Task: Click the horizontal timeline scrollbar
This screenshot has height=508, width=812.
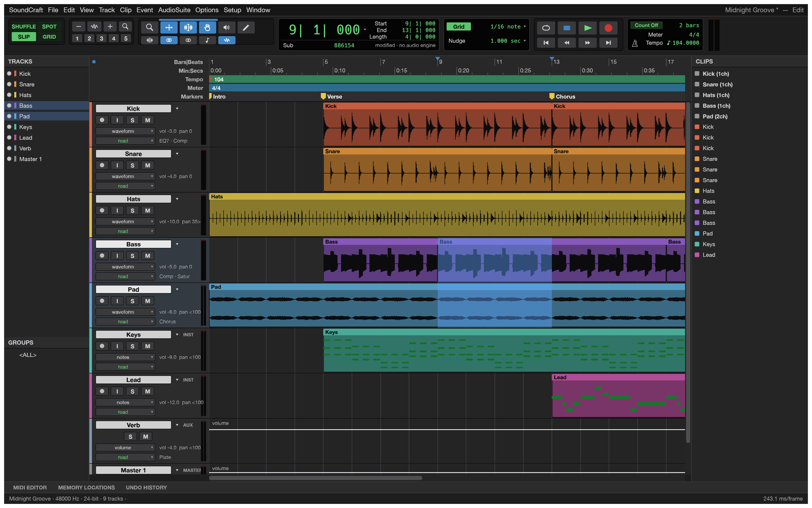Action: point(315,478)
